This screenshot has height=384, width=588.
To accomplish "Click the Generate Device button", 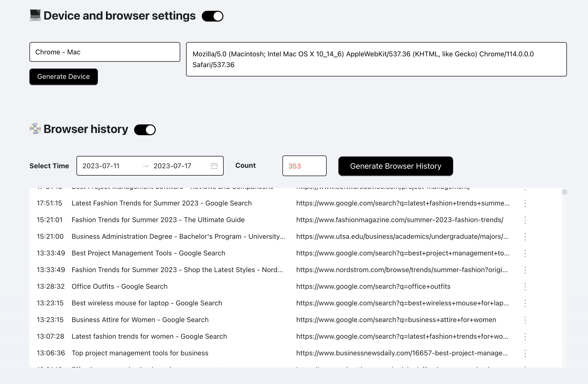I will [64, 77].
